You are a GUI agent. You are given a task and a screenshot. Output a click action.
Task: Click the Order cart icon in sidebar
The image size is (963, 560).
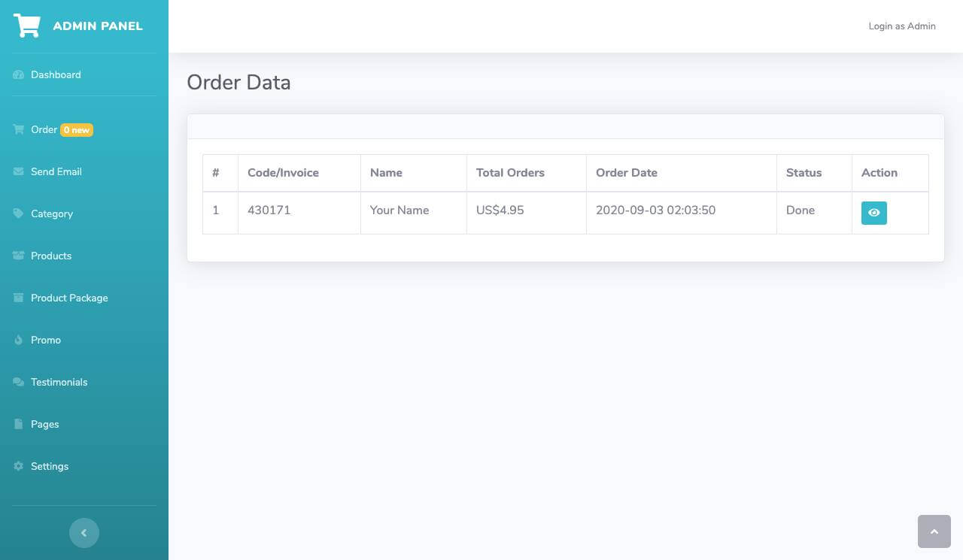19,129
